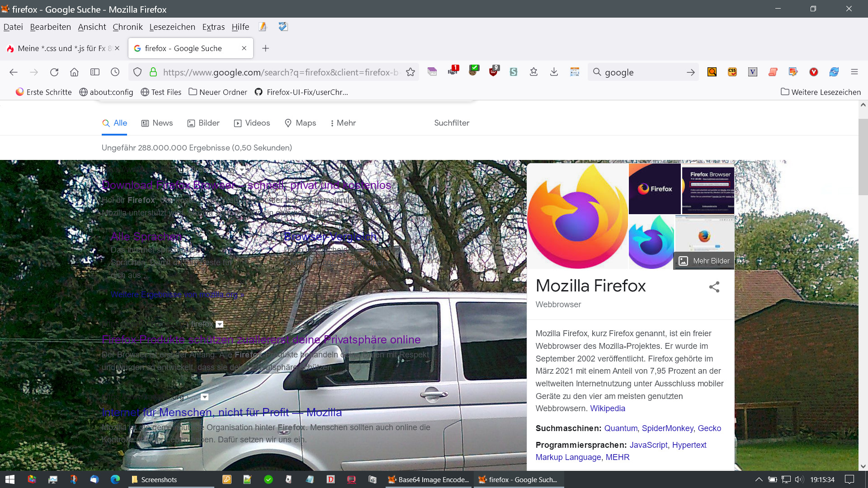Show tracking protection shield info
Image resolution: width=868 pixels, height=488 pixels.
tap(137, 72)
